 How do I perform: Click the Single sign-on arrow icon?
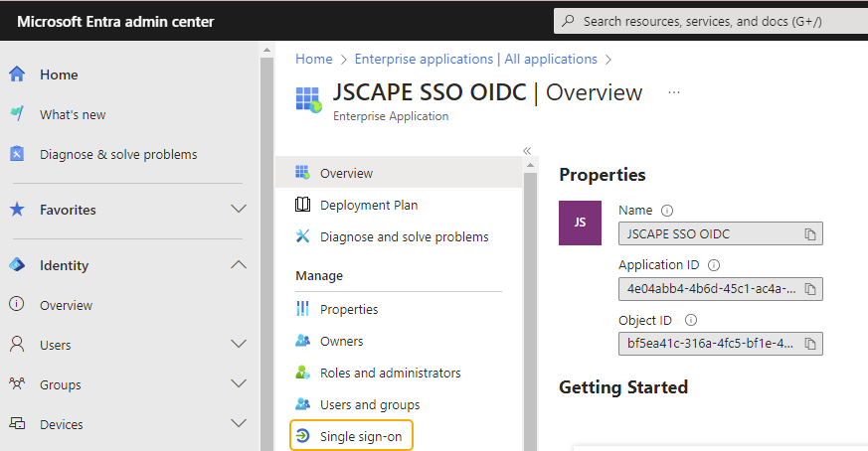[302, 436]
